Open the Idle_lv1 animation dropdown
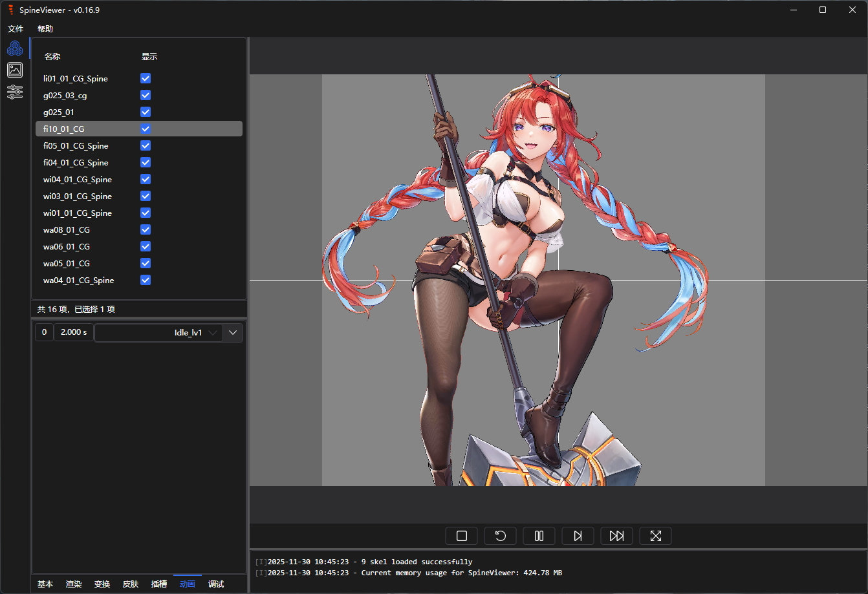The image size is (868, 594). click(x=159, y=333)
